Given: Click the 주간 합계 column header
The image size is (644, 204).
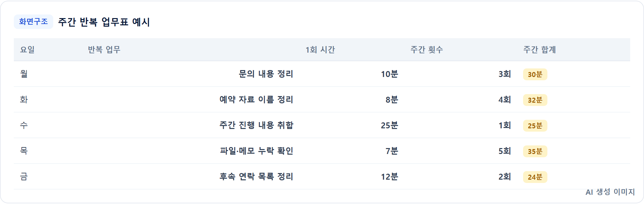Looking at the screenshot, I should pos(540,50).
